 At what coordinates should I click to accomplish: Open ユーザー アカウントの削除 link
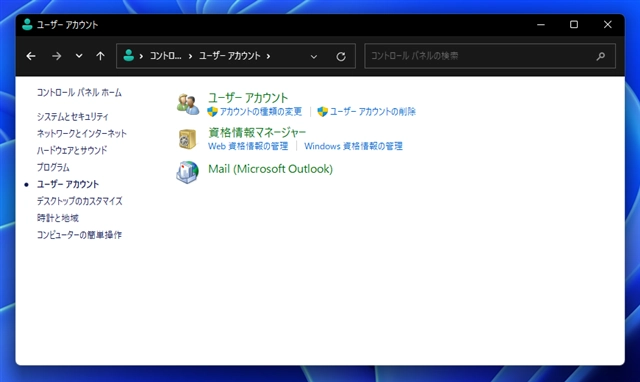[x=373, y=111]
